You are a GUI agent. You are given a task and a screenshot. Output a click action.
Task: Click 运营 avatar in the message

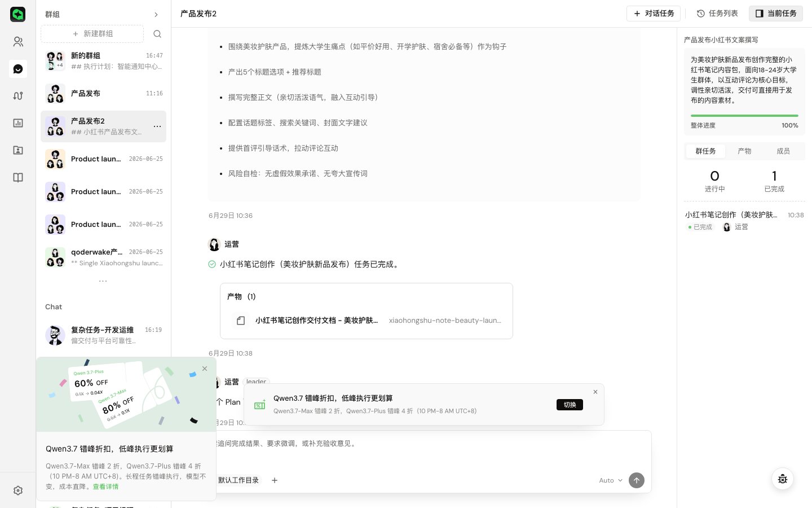pos(214,244)
